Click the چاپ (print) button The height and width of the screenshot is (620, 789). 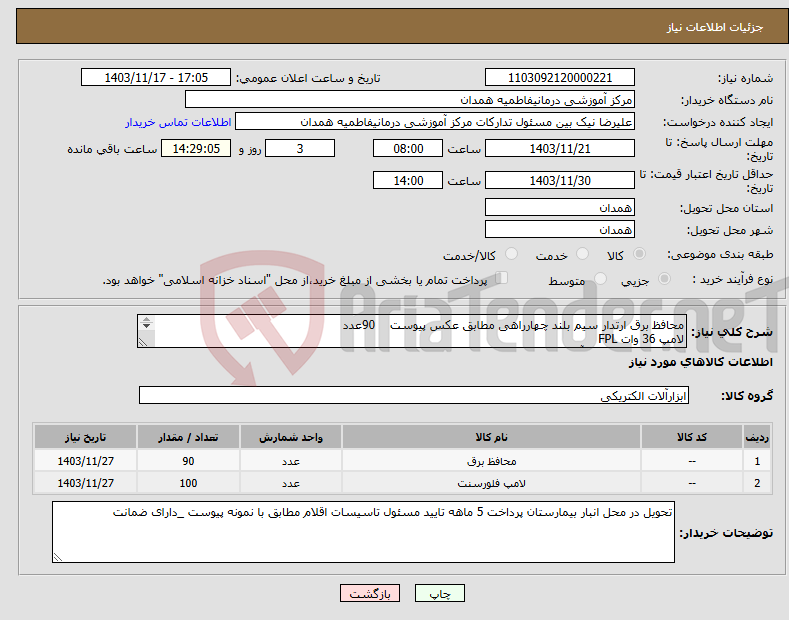click(x=439, y=593)
